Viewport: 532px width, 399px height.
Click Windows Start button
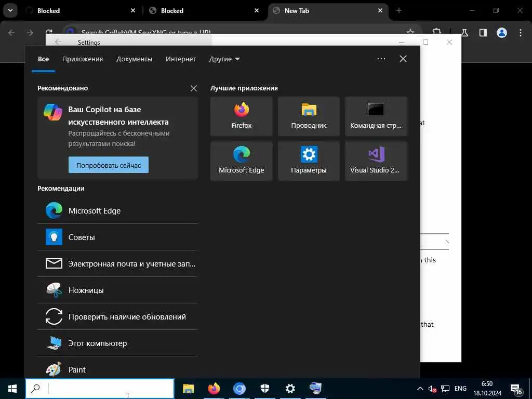coord(12,389)
